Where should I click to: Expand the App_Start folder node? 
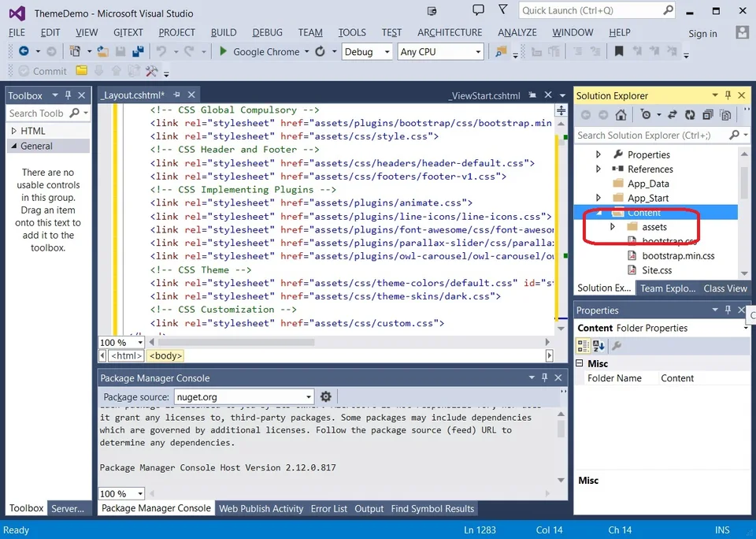(x=598, y=198)
